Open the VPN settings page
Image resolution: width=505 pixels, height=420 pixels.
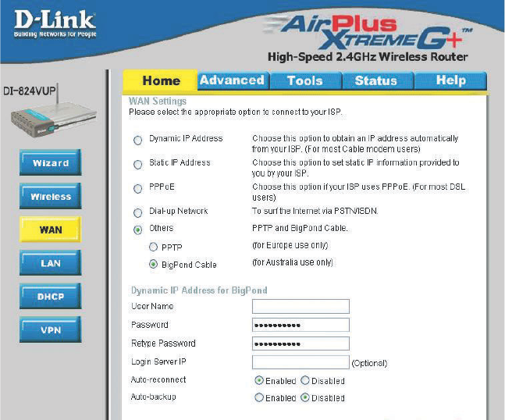tap(51, 329)
